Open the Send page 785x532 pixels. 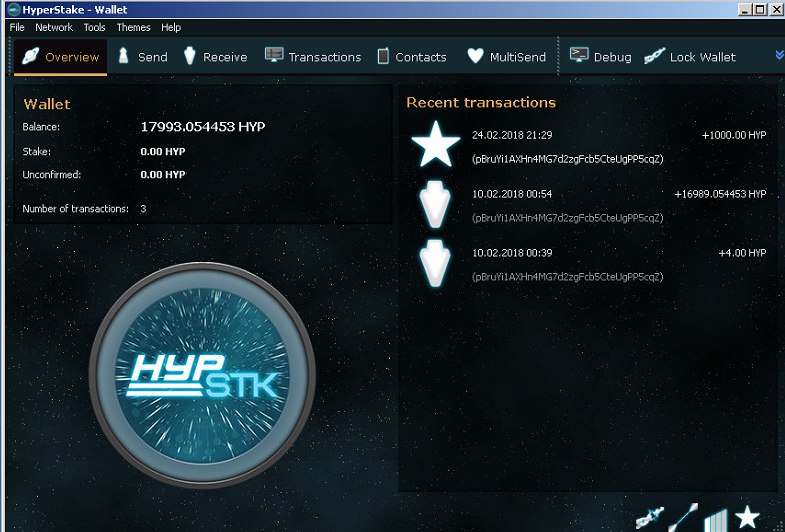tap(143, 57)
